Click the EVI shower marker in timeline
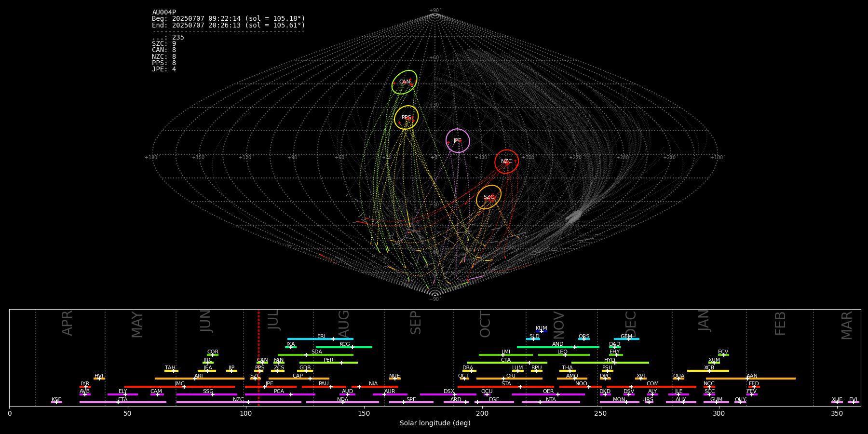 854,402
